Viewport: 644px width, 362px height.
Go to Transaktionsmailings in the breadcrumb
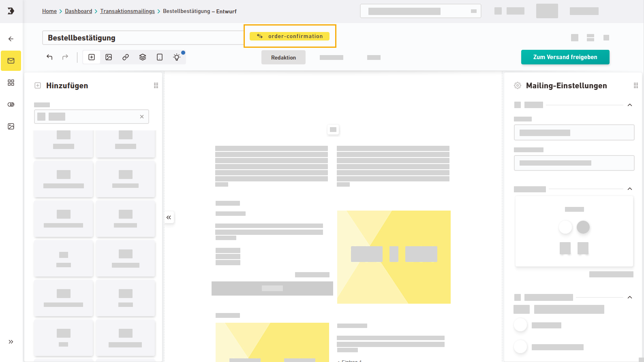point(127,11)
